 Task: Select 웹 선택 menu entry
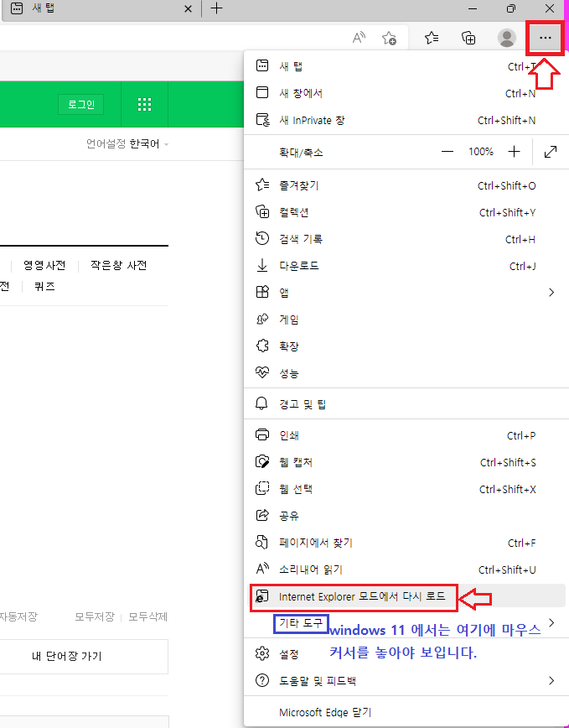[405, 489]
